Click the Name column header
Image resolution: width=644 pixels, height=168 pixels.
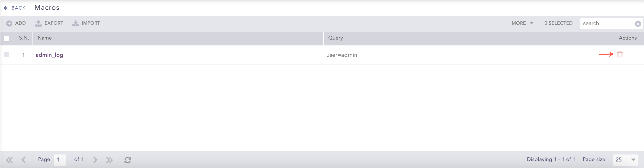coord(45,38)
